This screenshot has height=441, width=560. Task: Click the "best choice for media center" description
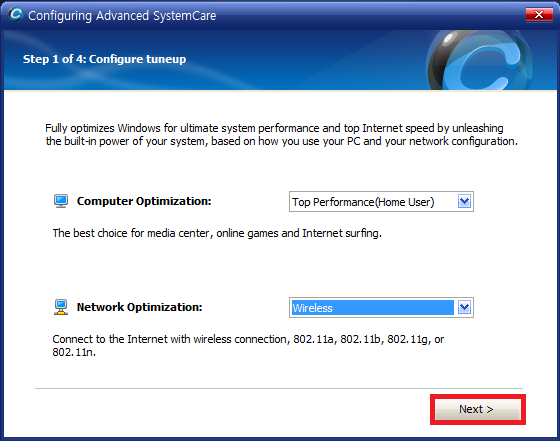(x=217, y=233)
